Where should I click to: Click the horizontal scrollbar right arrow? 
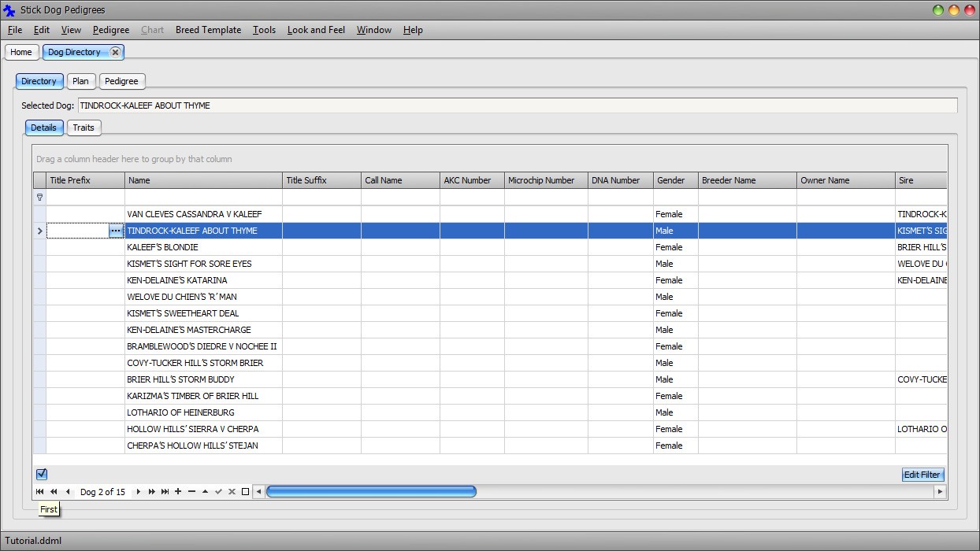pyautogui.click(x=939, y=492)
